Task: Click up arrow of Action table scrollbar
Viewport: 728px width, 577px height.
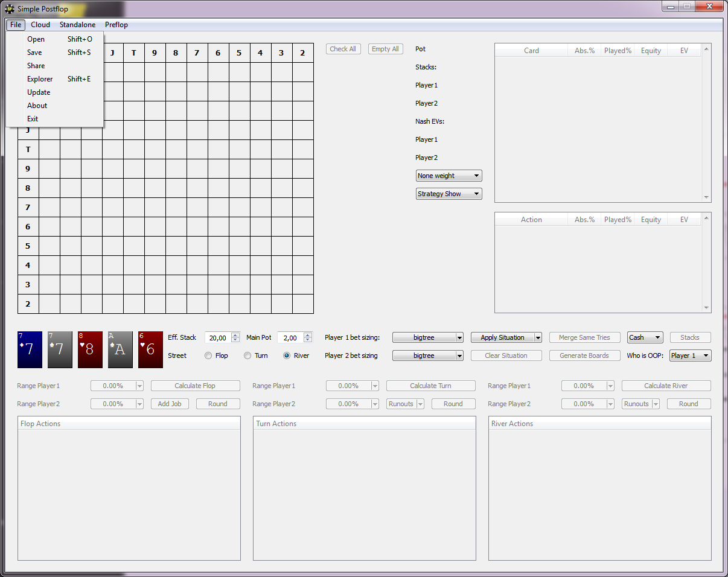Action: pos(706,217)
